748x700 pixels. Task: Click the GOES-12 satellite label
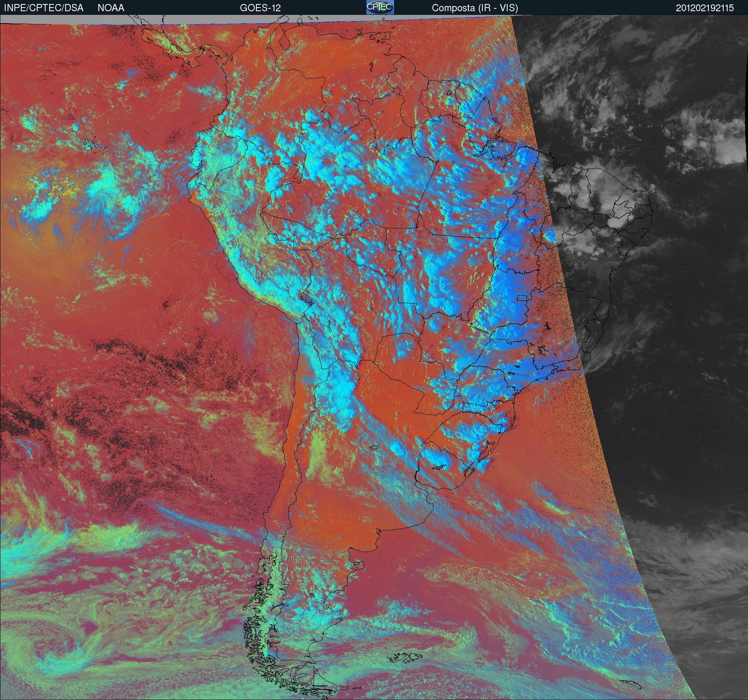pos(260,8)
